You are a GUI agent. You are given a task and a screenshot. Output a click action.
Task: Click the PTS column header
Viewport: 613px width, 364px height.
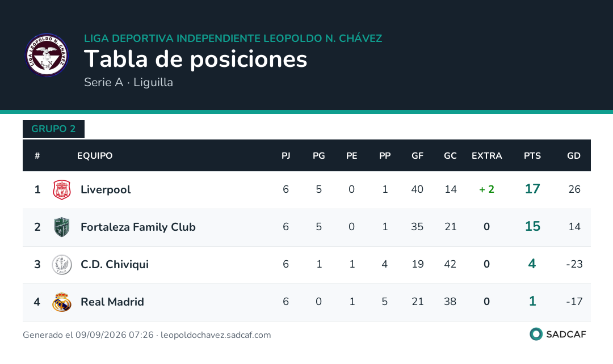[532, 156]
